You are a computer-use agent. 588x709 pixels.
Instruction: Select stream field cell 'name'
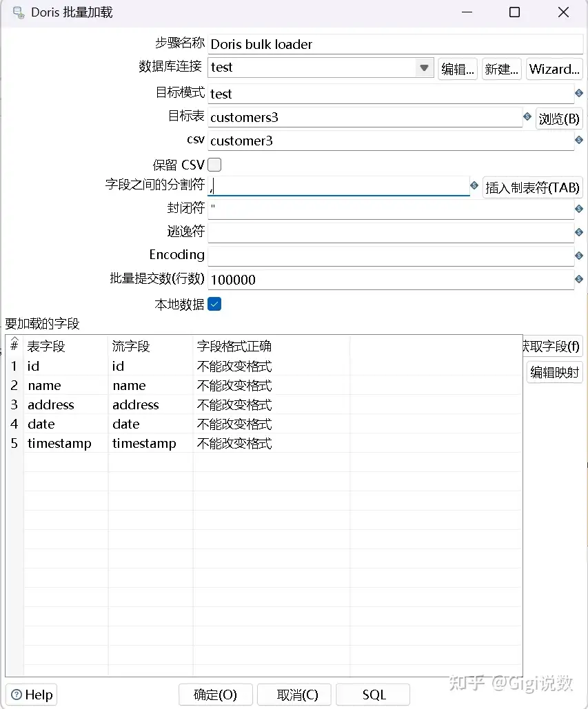coord(150,386)
